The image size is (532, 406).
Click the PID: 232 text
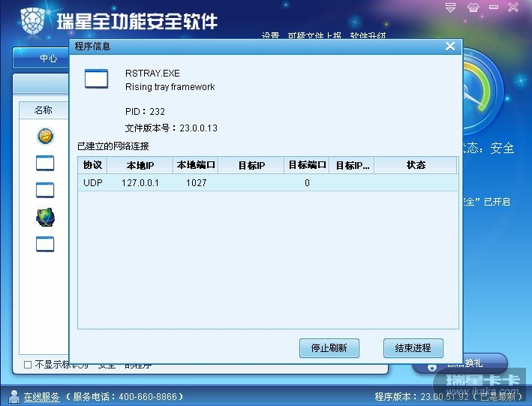(x=145, y=111)
